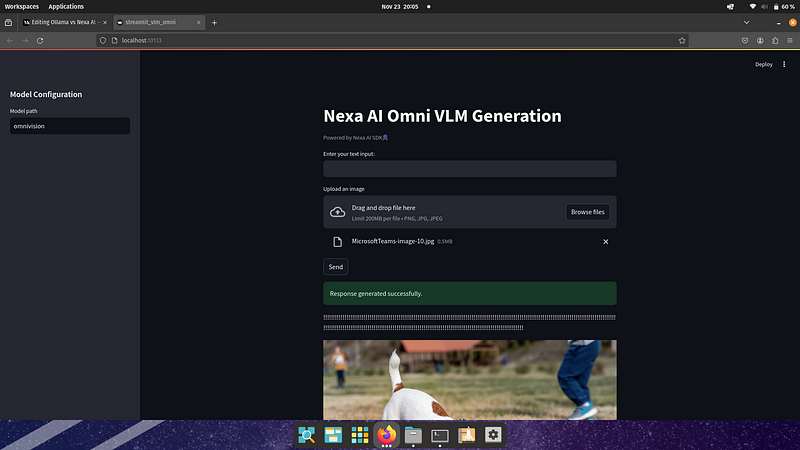Image resolution: width=800 pixels, height=450 pixels.
Task: Open the Wi-Fi status icon
Action: 752,7
